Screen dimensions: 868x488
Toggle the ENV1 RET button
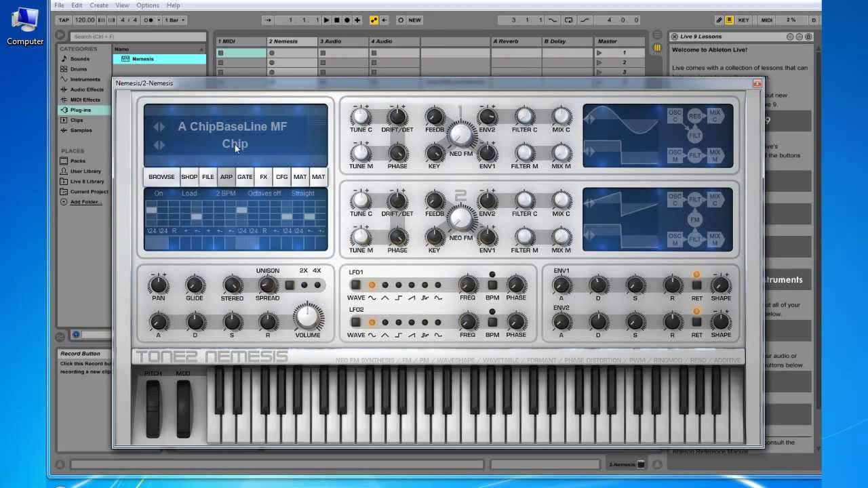(x=696, y=285)
